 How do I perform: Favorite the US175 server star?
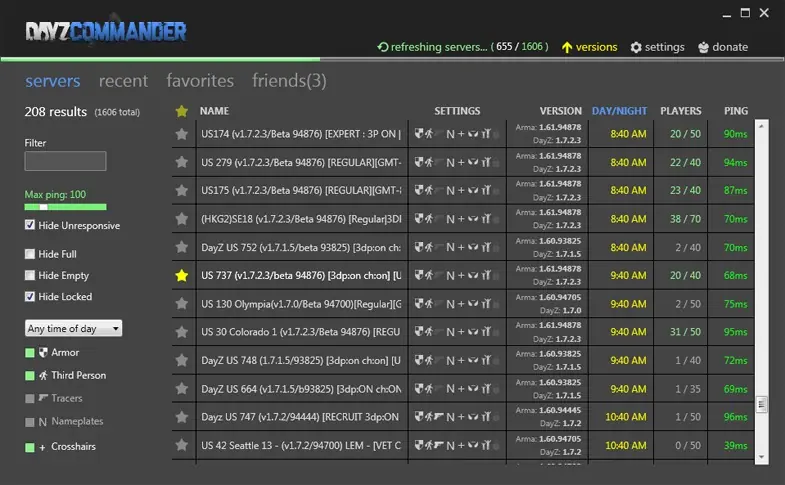coord(182,191)
